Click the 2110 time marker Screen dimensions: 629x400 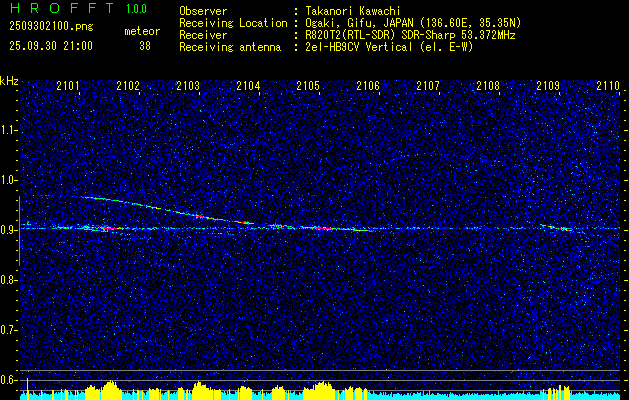[x=607, y=87]
